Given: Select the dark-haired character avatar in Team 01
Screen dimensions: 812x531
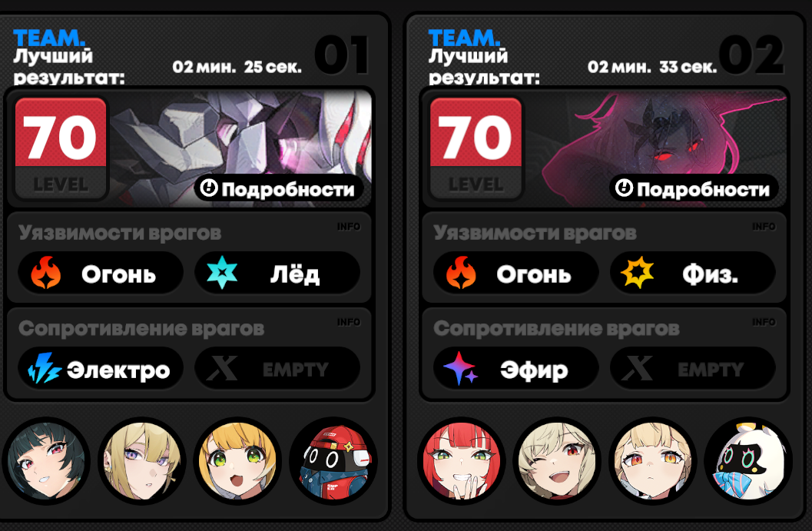Looking at the screenshot, I should [x=46, y=460].
